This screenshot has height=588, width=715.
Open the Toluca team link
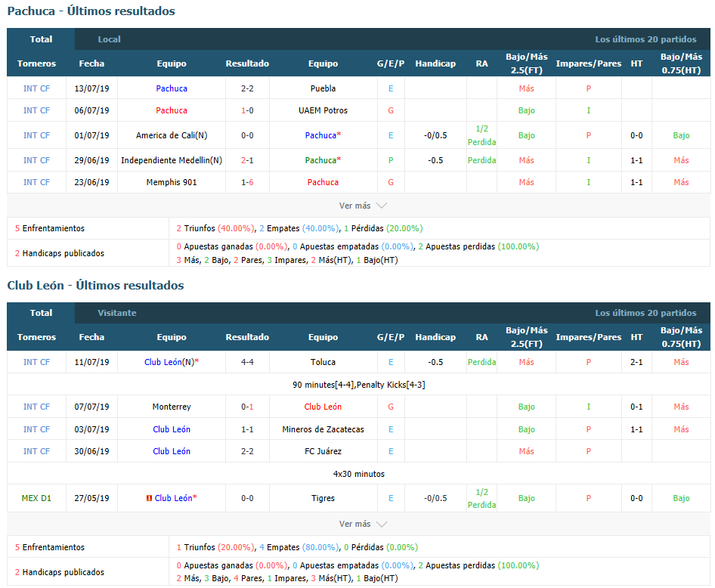point(323,362)
